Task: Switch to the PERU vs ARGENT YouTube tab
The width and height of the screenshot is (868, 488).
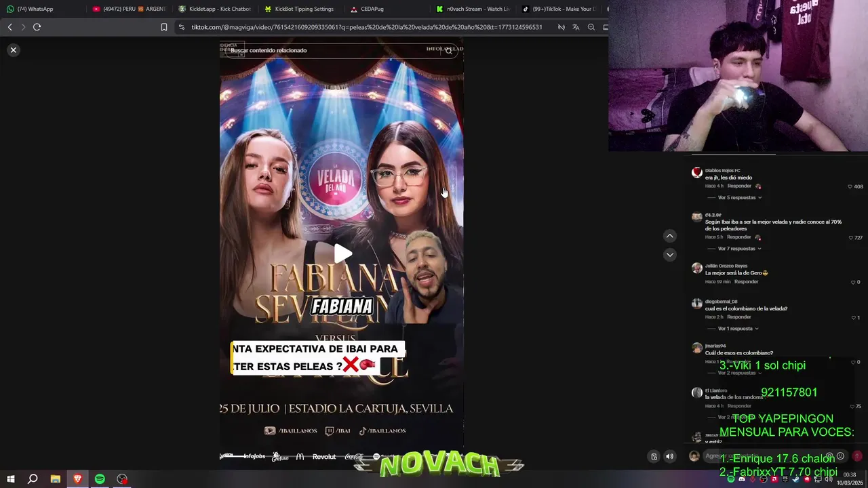Action: (129, 9)
